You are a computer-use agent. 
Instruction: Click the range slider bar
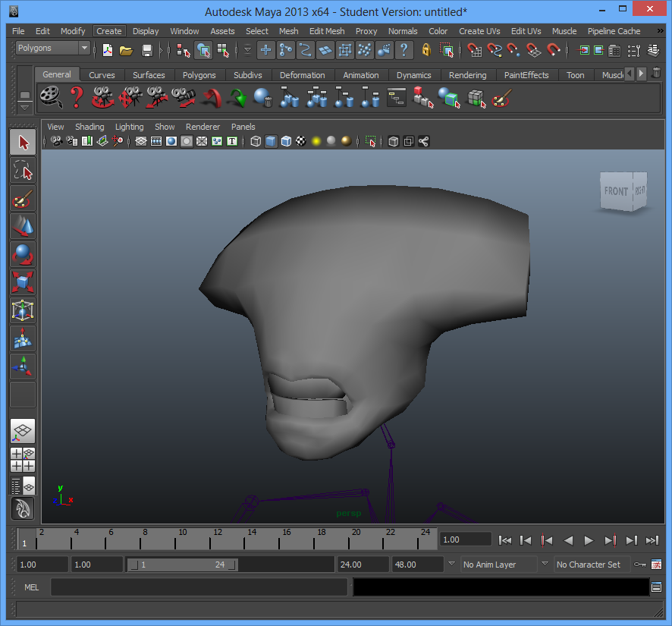point(181,565)
